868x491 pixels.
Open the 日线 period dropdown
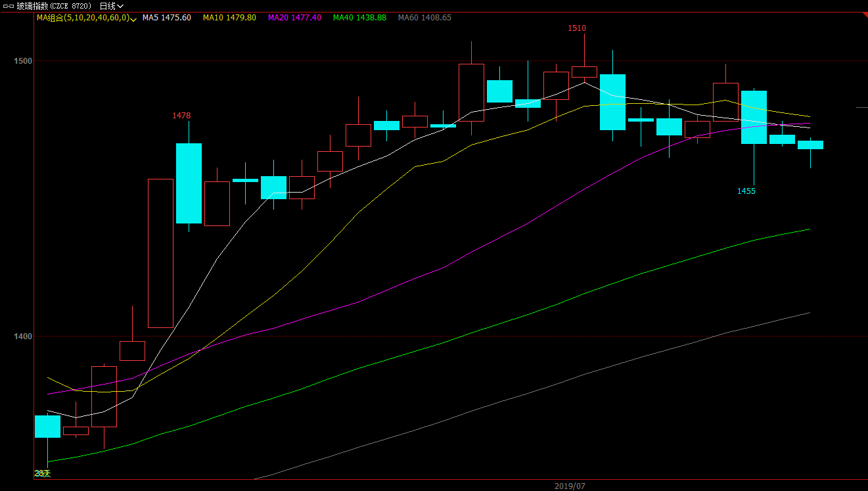[x=111, y=6]
